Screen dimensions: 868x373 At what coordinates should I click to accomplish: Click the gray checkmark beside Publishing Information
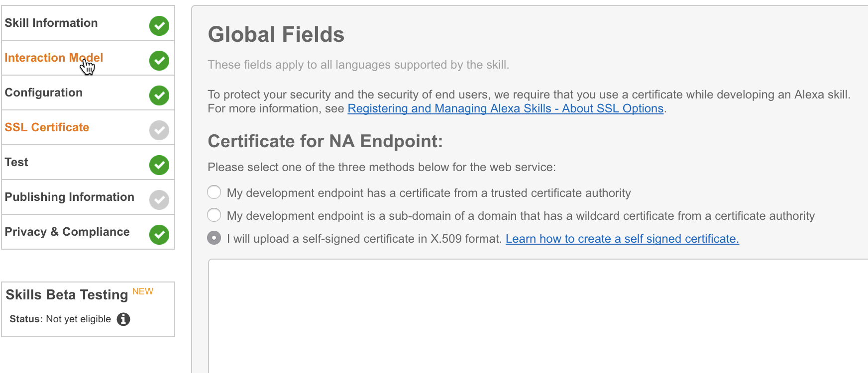point(159,199)
